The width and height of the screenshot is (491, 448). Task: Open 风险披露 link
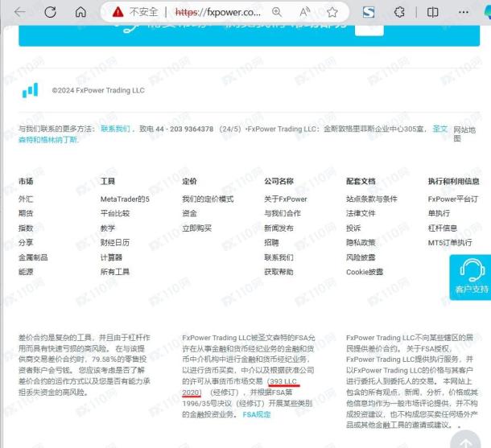pyautogui.click(x=361, y=257)
